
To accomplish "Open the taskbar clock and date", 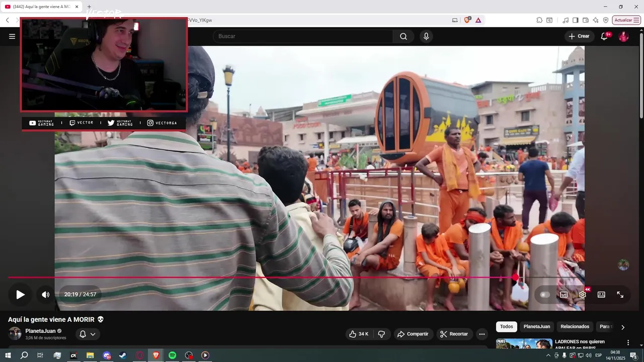I will [615, 355].
